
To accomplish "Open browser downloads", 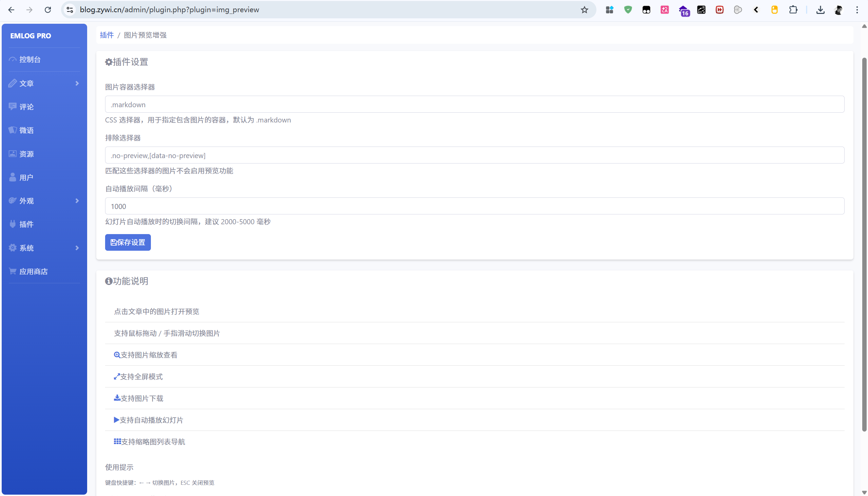I will [820, 10].
